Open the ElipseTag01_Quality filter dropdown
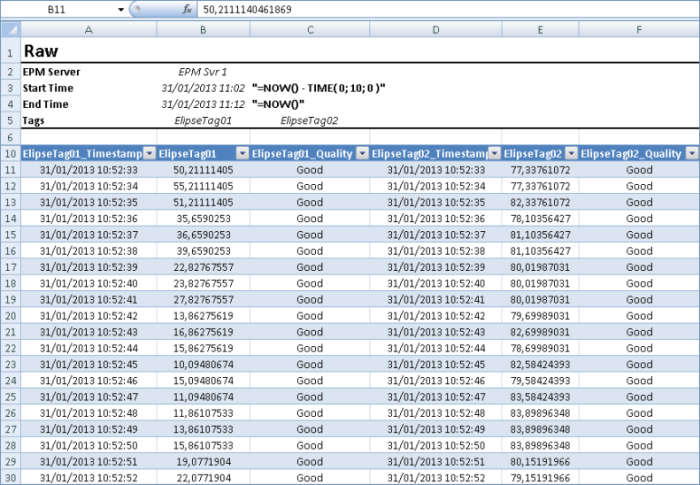This screenshot has height=485, width=700. (x=362, y=154)
